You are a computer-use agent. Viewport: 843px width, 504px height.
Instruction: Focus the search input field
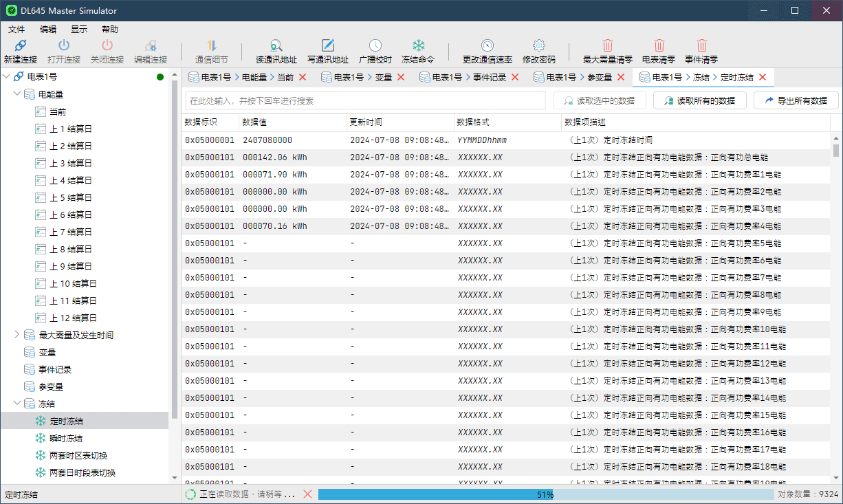tap(365, 100)
